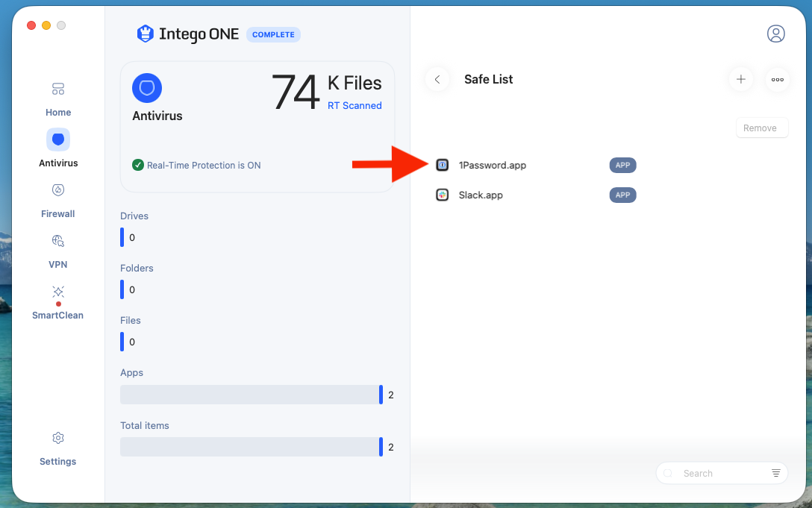Open the user account profile icon
Viewport: 812px width, 508px height.
[775, 34]
